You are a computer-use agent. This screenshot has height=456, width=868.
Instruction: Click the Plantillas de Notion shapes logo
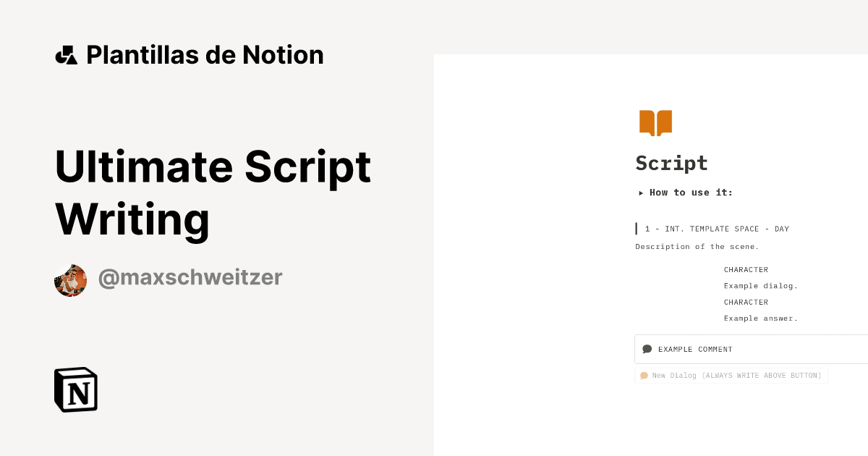tap(67, 54)
